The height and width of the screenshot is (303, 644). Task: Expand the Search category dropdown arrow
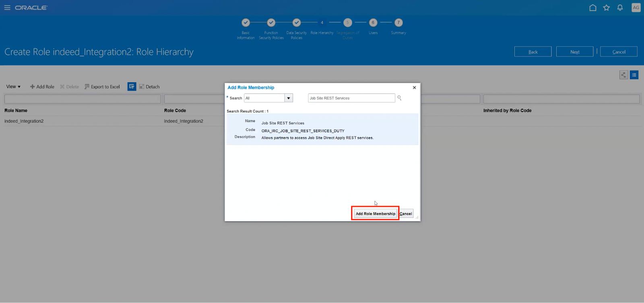point(289,98)
